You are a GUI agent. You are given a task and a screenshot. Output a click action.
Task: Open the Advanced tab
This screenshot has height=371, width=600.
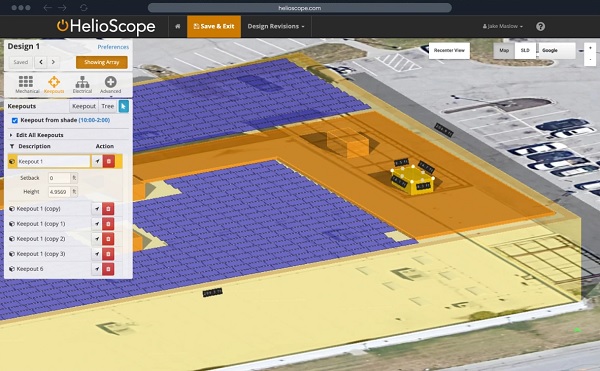[x=111, y=84]
